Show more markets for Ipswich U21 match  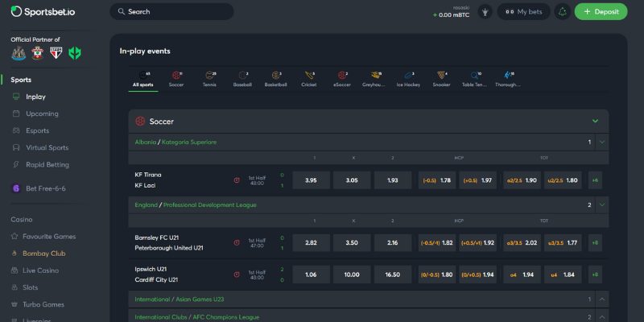[595, 275]
